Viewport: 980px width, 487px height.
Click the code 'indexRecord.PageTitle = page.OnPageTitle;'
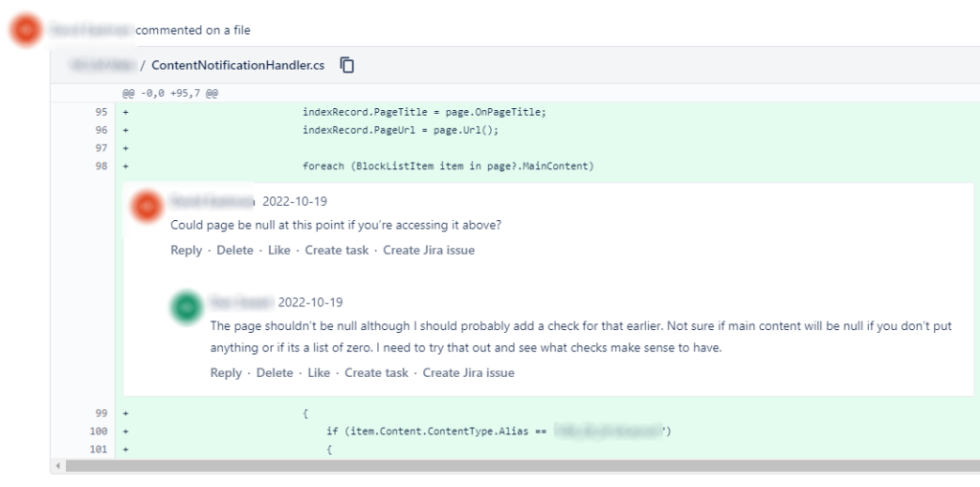pyautogui.click(x=424, y=113)
